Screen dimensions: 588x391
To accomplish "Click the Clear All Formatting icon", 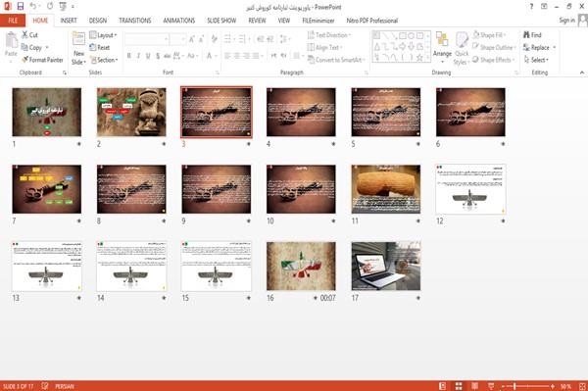I will [215, 39].
